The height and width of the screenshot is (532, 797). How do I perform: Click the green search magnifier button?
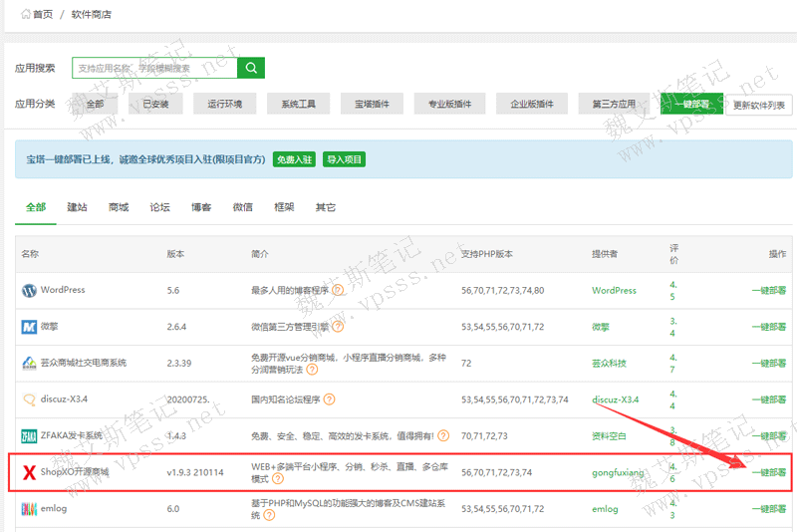[x=251, y=68]
